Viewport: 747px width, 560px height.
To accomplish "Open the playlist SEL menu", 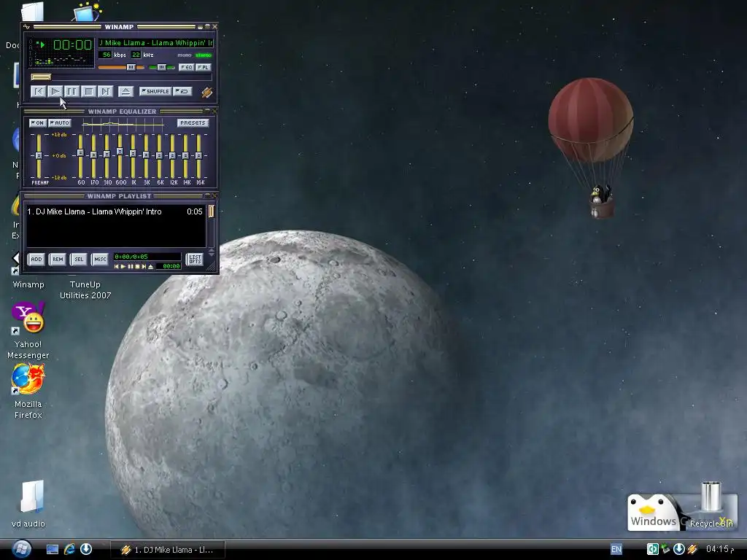I will point(79,259).
